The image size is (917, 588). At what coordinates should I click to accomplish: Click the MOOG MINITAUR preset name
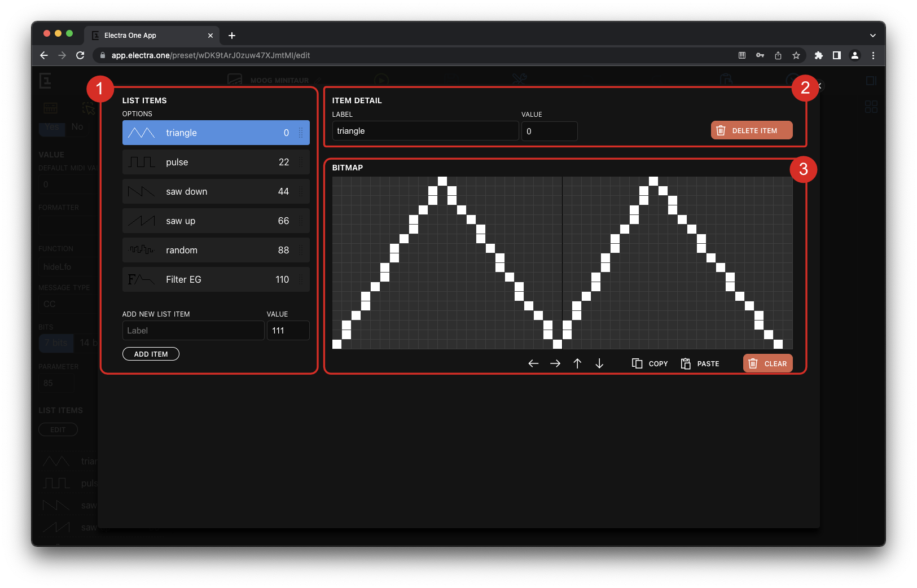tap(280, 80)
